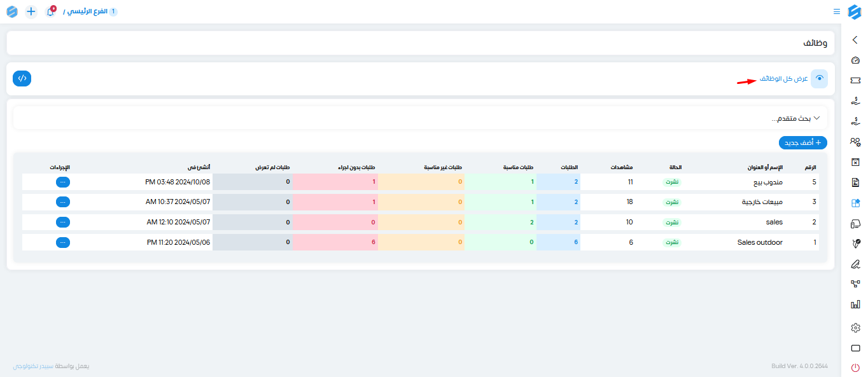Click the plus quick-add icon in header
This screenshot has width=868, height=377.
coord(31,11)
